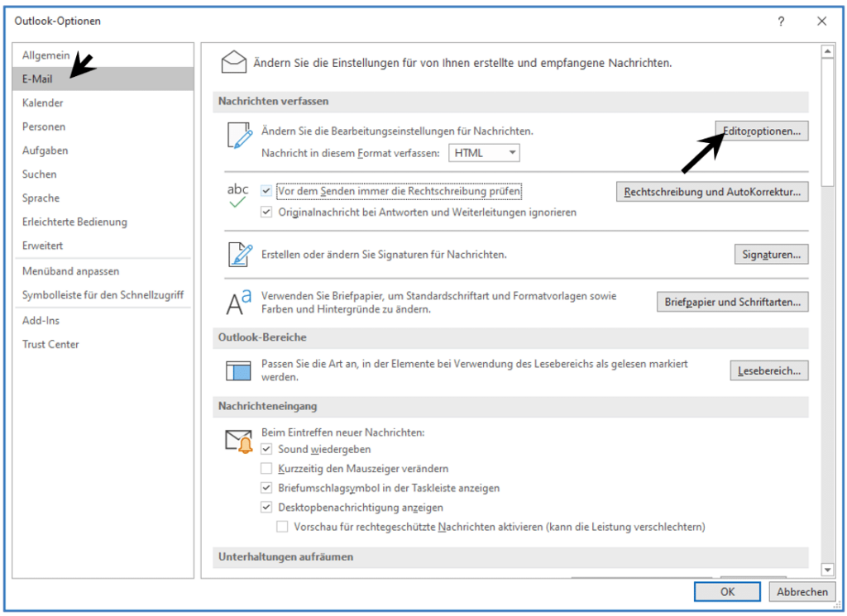847x616 pixels.
Task: Click the signature pen icon
Action: [x=240, y=255]
